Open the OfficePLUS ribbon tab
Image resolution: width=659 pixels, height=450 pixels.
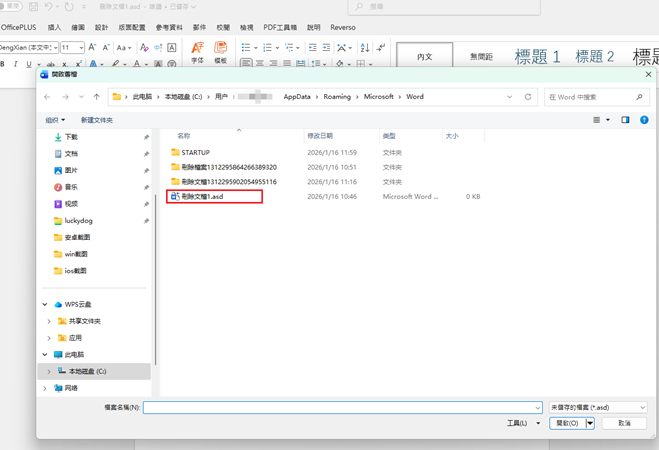(x=18, y=27)
